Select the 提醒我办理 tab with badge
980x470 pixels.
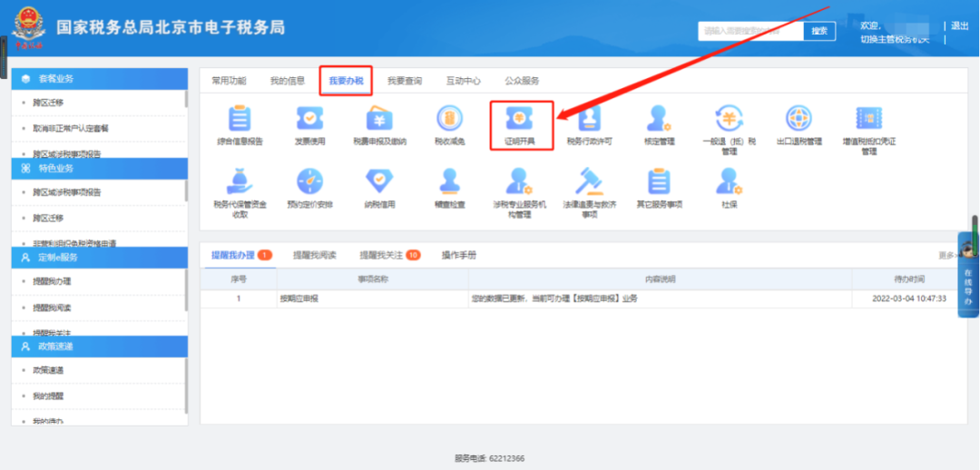(241, 255)
